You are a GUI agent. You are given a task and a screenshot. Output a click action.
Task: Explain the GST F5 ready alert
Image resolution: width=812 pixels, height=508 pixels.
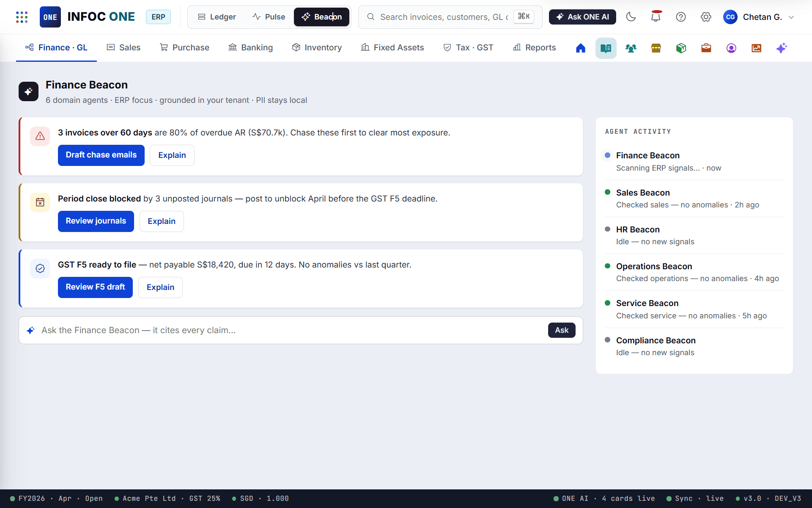coord(160,287)
